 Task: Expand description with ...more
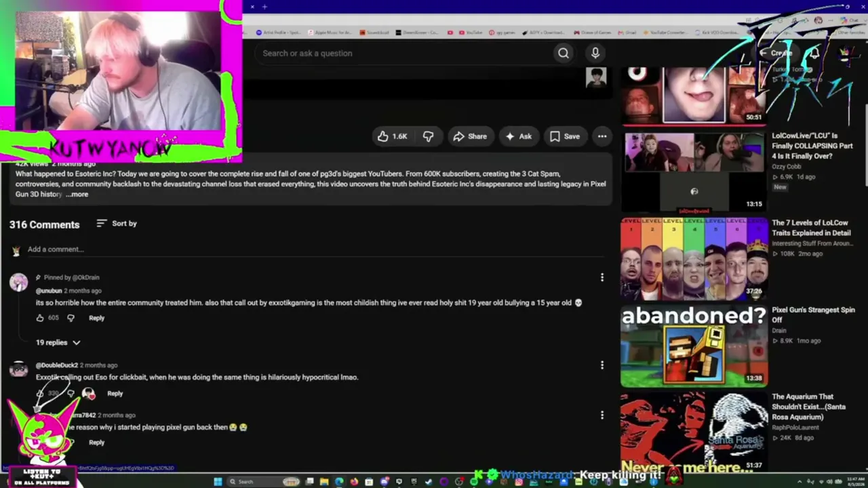pyautogui.click(x=77, y=195)
